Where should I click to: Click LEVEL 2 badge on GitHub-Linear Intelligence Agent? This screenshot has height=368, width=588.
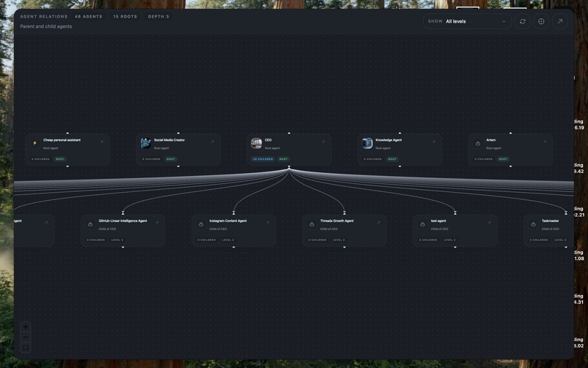pyautogui.click(x=117, y=240)
